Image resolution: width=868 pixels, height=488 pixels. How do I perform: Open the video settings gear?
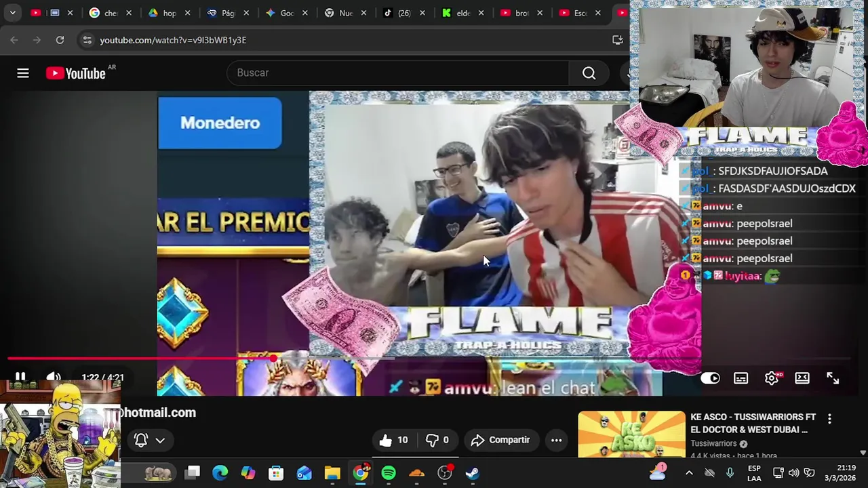pyautogui.click(x=772, y=378)
